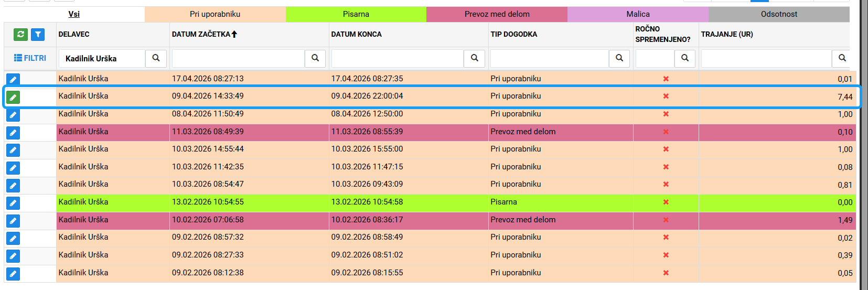The height and width of the screenshot is (290, 868).
Task: Click the Datum začetka filter input
Action: pyautogui.click(x=238, y=58)
